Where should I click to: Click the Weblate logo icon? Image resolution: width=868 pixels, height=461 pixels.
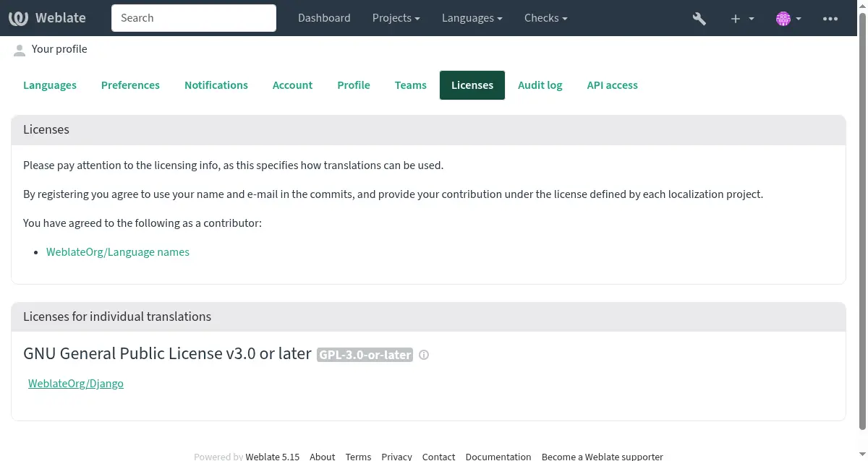[18, 18]
